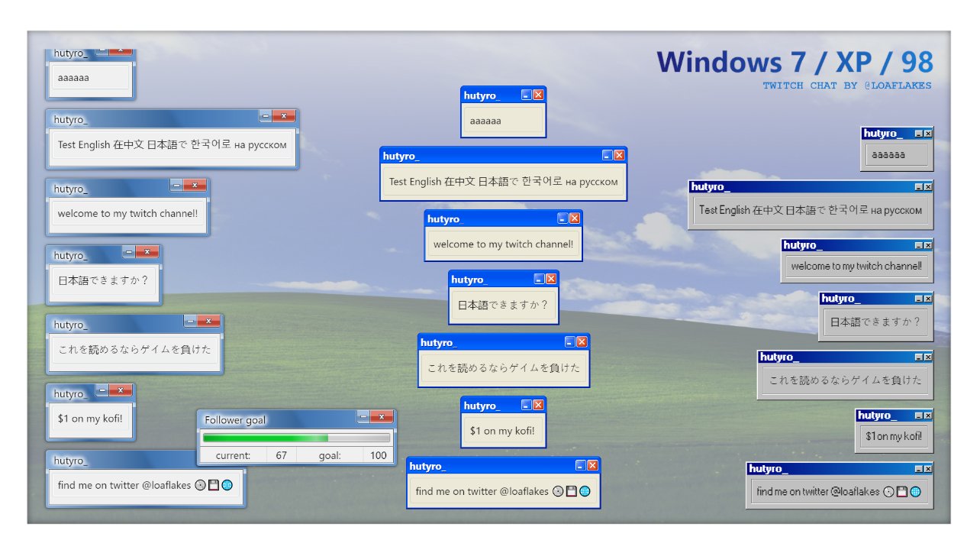Click the globe emoji in the blue XP twitter message
The image size is (980, 553).
coord(585,491)
